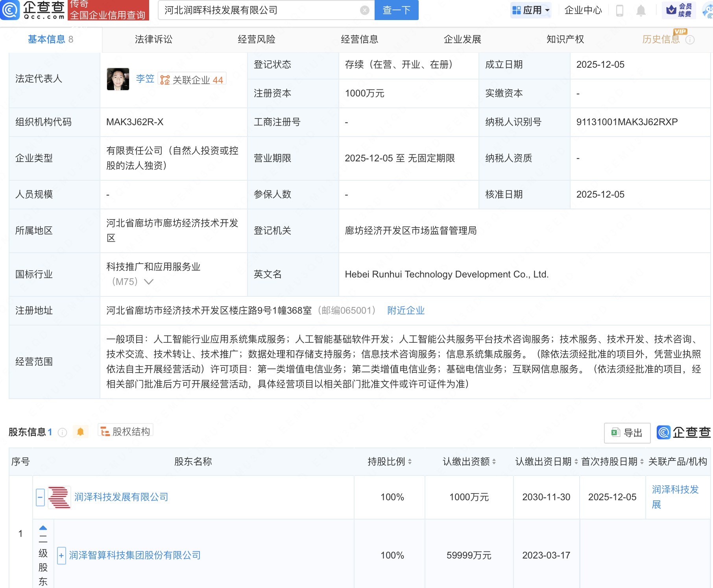Collapse 润泽科技发展有限公司 shareholder row
The width and height of the screenshot is (713, 588).
40,497
